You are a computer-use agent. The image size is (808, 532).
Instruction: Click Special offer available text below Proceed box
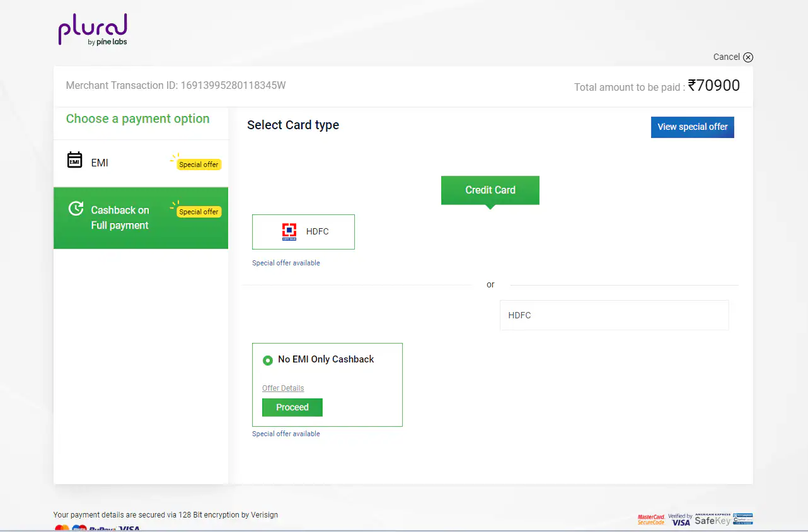(x=286, y=434)
